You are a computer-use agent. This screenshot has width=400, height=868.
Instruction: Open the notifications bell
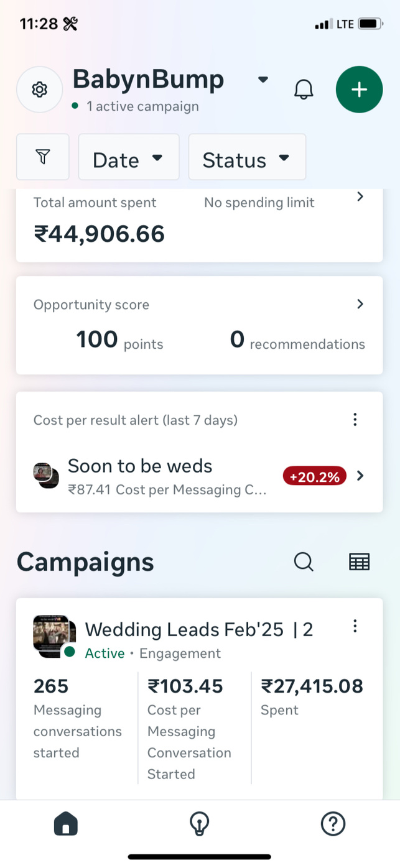click(304, 90)
